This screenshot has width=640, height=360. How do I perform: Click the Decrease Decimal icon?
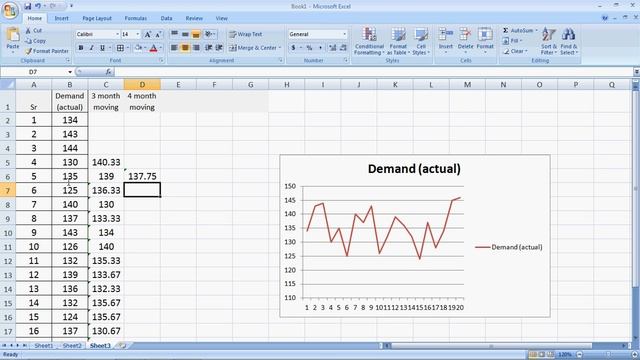click(x=343, y=48)
